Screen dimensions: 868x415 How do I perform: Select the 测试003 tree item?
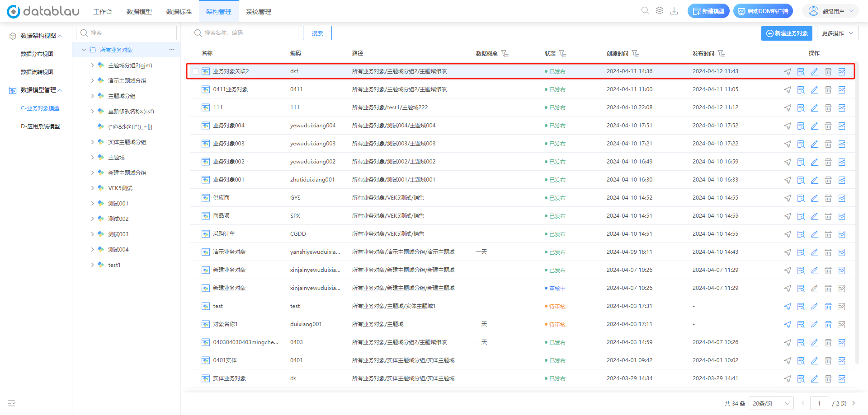tap(118, 234)
